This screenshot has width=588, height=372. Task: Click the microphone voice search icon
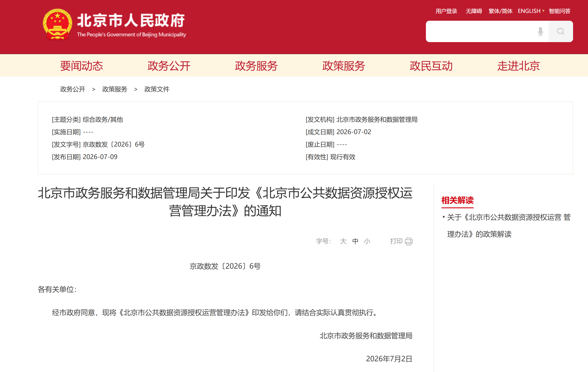click(x=540, y=31)
